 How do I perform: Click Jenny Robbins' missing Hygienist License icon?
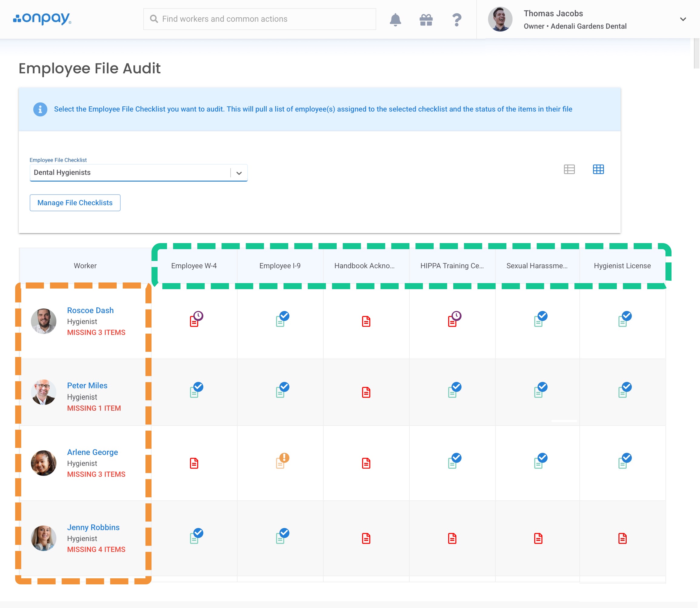(x=622, y=539)
